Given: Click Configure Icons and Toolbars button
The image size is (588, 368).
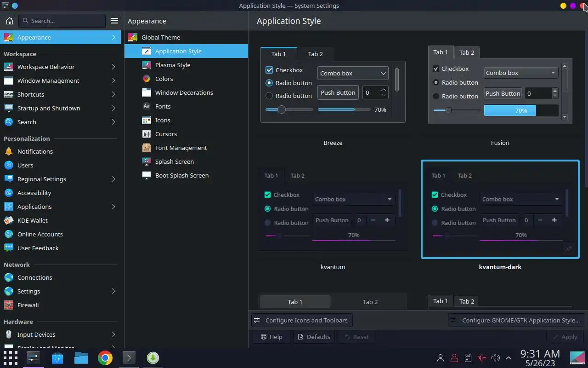Looking at the screenshot, I should coord(302,320).
